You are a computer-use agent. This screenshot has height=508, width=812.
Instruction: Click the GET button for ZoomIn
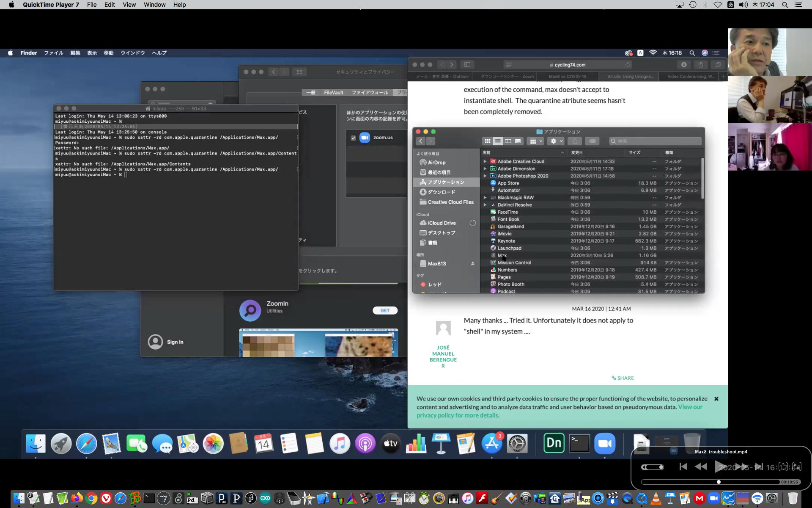(384, 310)
